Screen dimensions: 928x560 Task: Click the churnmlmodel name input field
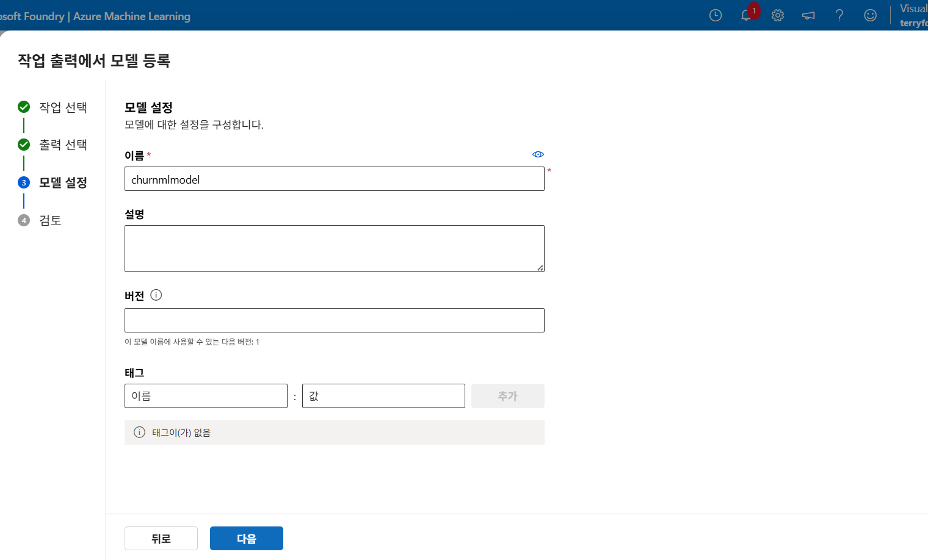pos(334,179)
